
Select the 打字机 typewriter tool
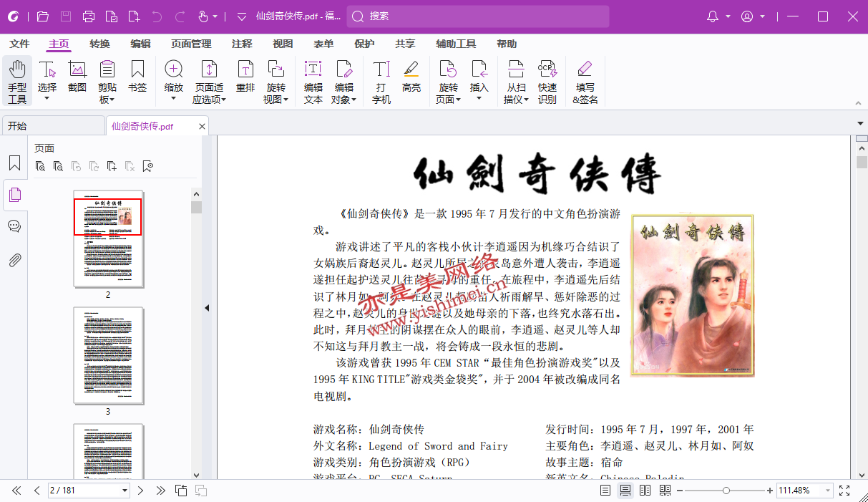(381, 82)
